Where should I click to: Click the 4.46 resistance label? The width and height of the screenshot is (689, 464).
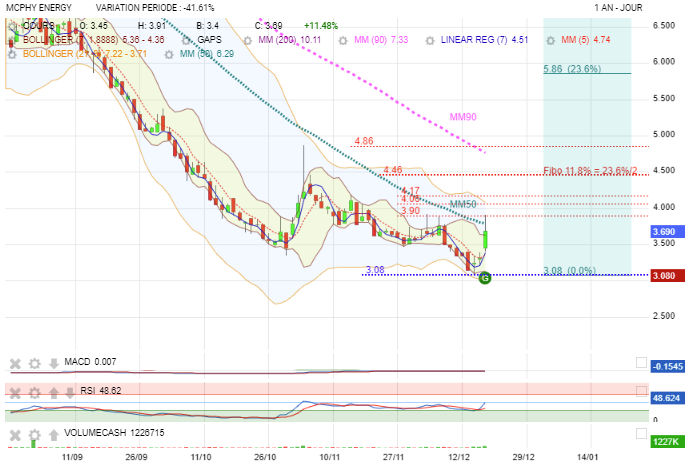click(392, 170)
